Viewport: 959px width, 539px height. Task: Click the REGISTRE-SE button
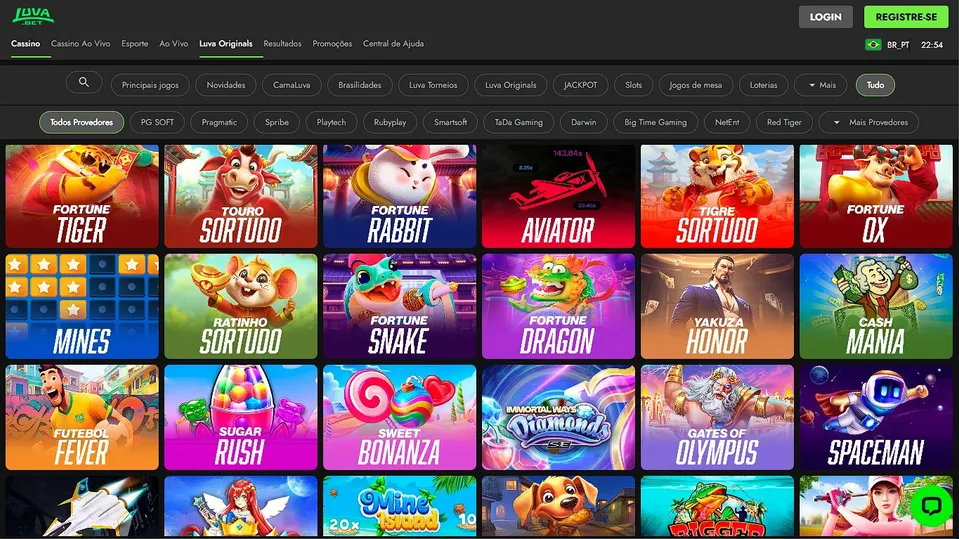(x=906, y=17)
